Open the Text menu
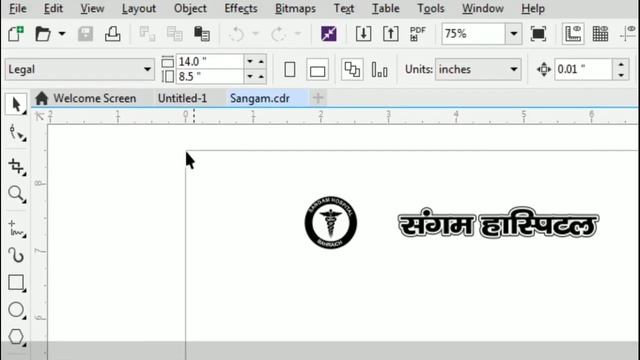Screen dimensions: 640x360 click(x=344, y=9)
